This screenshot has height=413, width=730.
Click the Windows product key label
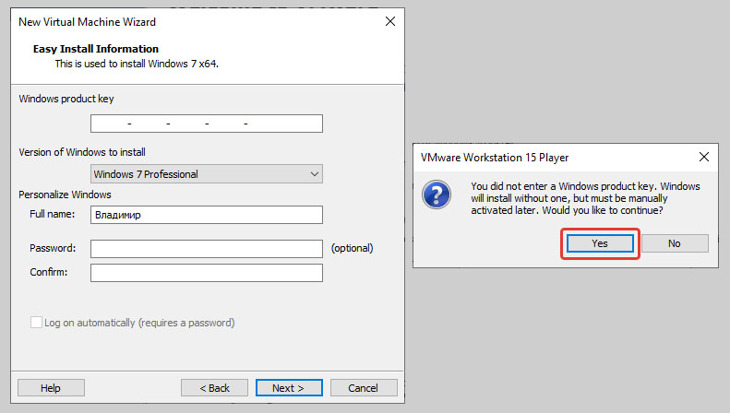coord(66,99)
